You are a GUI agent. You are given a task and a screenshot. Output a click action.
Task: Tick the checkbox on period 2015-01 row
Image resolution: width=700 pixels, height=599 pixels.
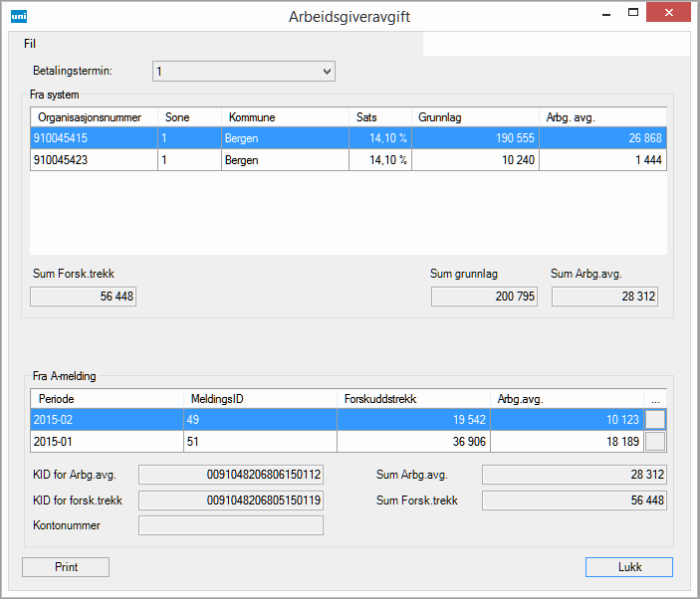[x=656, y=442]
